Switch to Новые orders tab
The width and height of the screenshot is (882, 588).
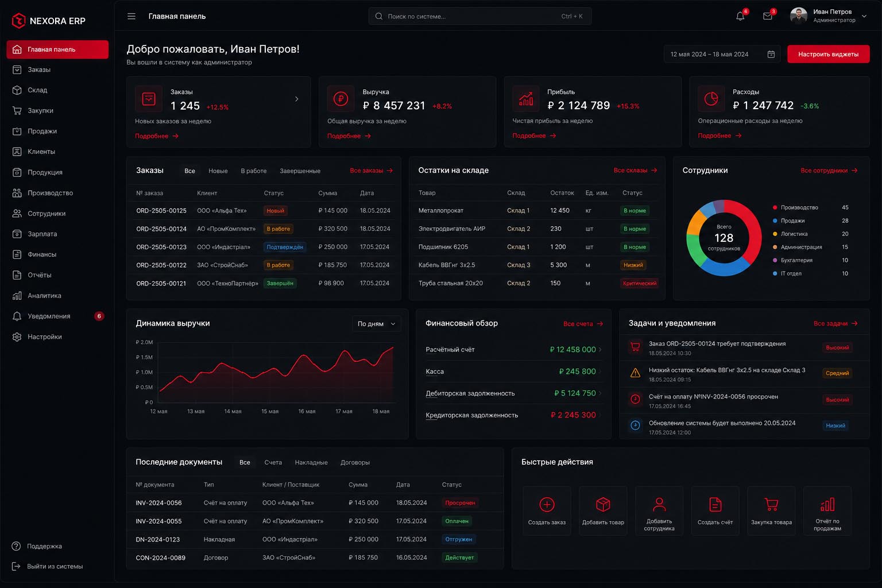(x=218, y=171)
